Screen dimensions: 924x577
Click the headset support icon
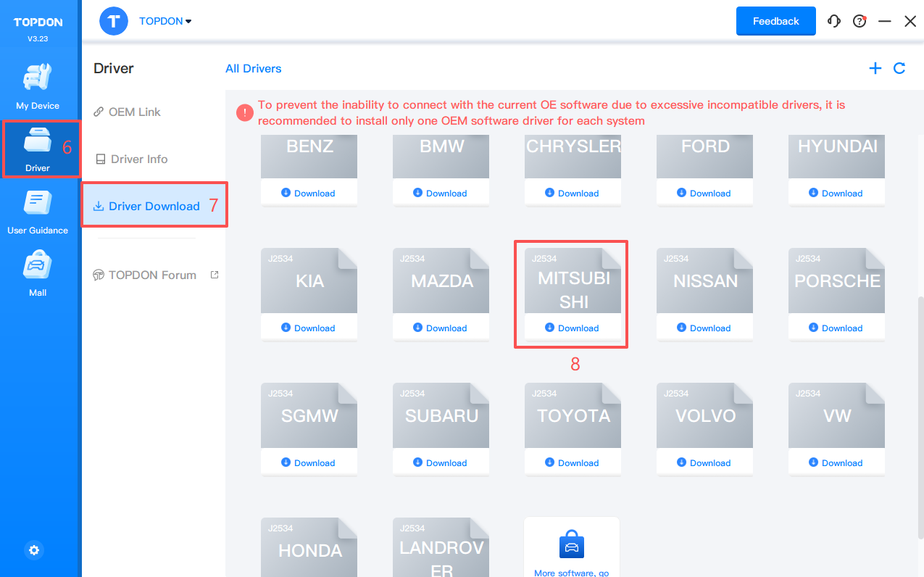(834, 21)
